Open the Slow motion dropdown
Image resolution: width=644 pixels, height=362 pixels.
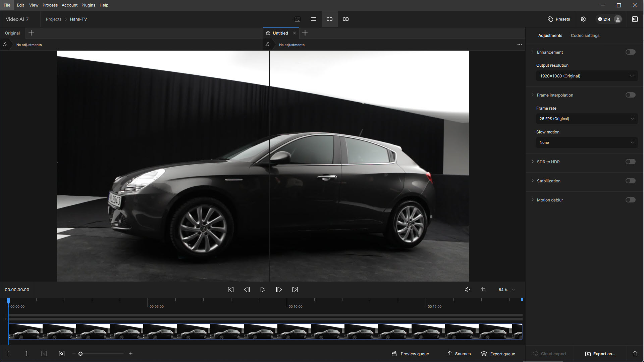point(587,142)
